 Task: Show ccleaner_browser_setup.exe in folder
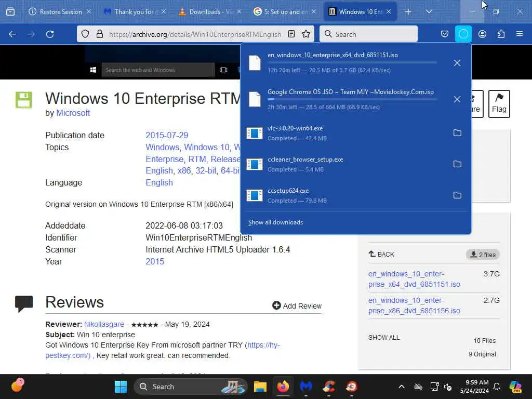coord(457,164)
